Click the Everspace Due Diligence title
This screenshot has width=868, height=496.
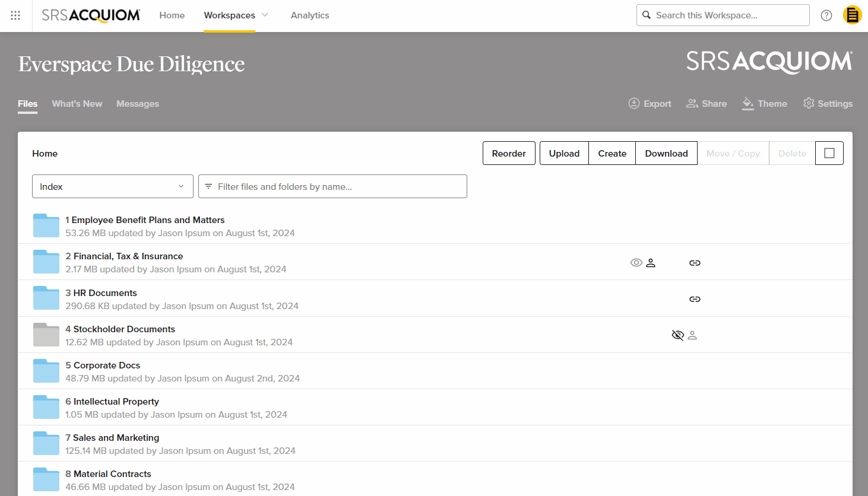(x=131, y=63)
